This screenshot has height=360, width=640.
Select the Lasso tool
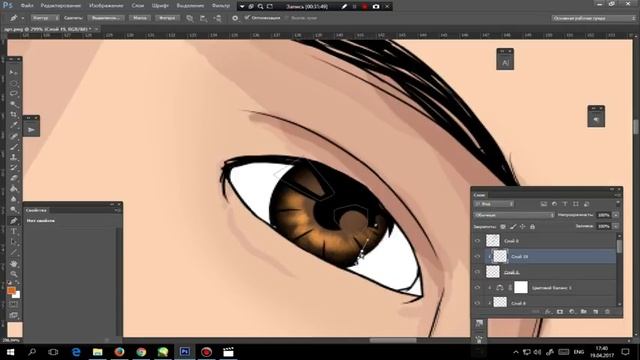pos(13,93)
